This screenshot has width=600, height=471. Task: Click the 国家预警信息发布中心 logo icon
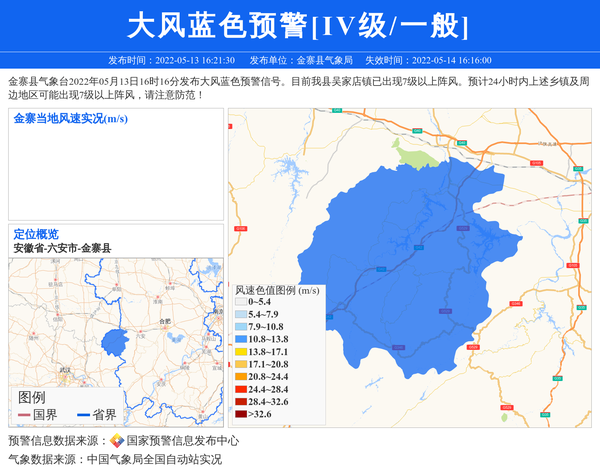coord(116,441)
